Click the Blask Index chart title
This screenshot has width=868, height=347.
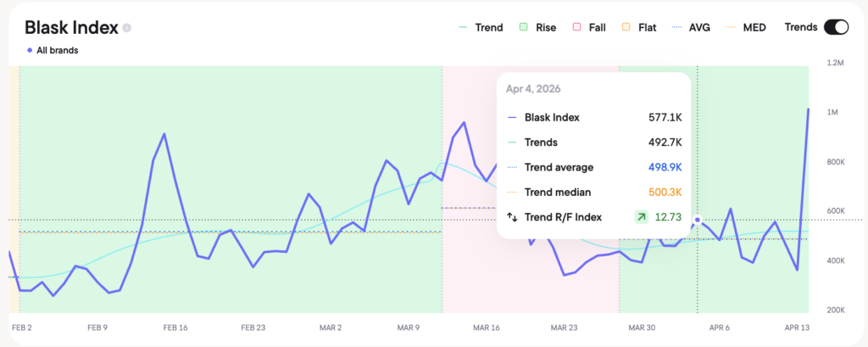[x=71, y=27]
